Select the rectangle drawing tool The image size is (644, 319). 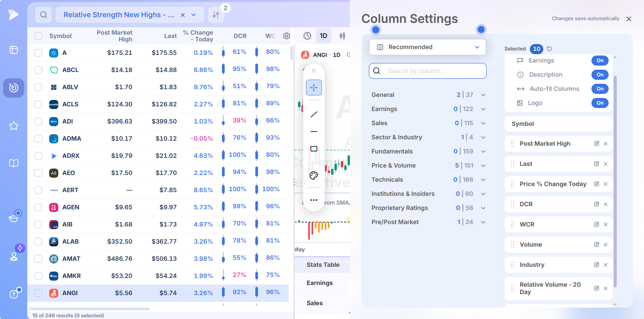click(314, 149)
